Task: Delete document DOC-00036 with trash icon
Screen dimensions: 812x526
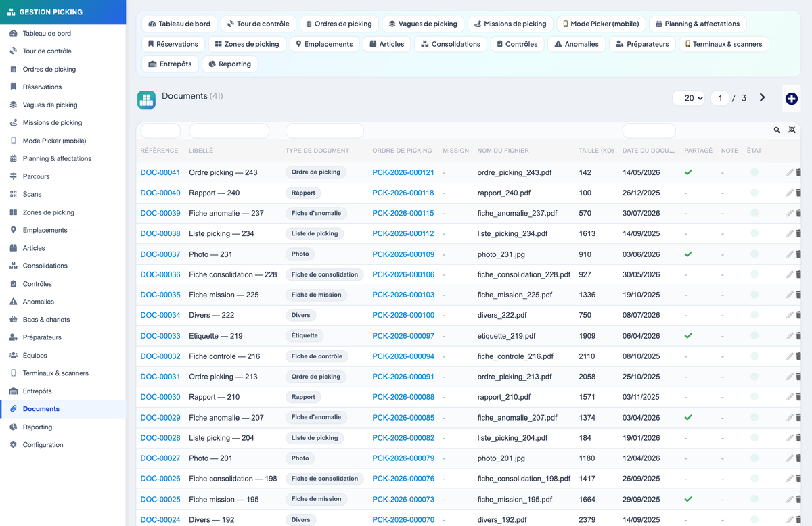Action: tap(798, 275)
